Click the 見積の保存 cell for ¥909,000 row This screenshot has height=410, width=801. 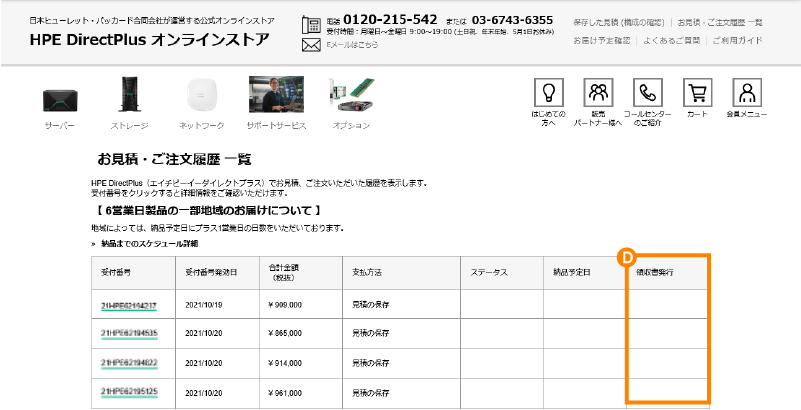402,305
